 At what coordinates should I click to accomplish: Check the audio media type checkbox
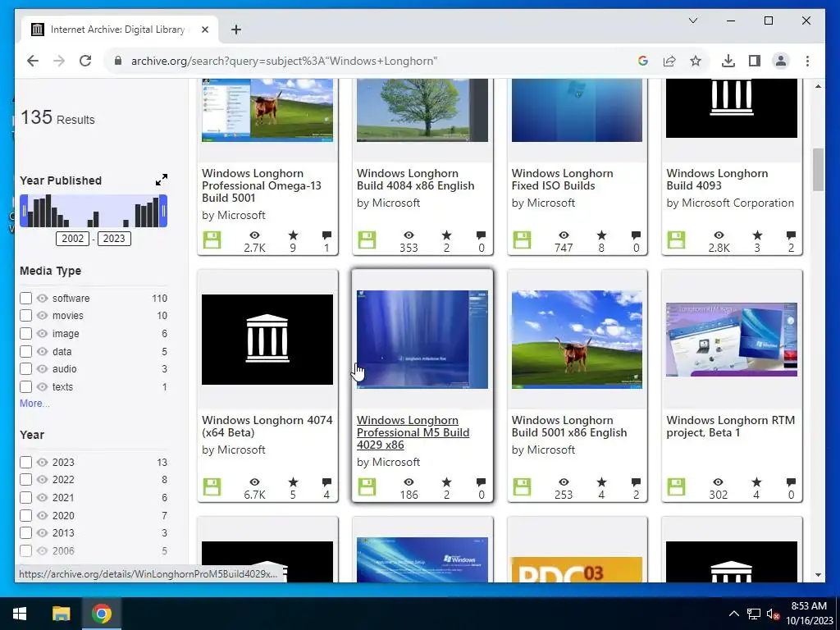click(25, 369)
